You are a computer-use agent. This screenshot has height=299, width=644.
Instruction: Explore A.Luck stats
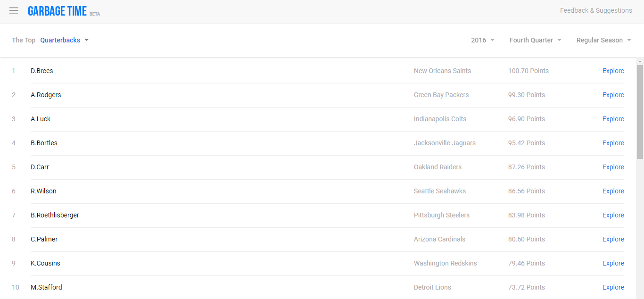pos(613,119)
